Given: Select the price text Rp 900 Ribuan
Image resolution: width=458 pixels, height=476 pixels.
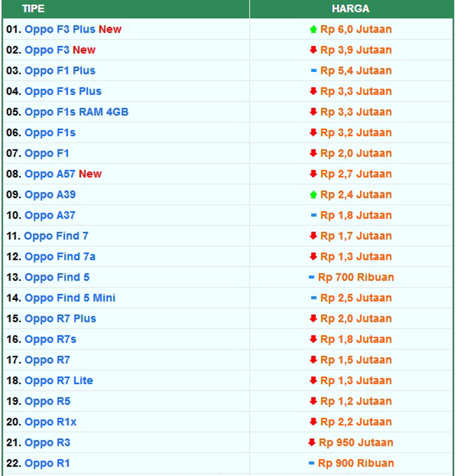Looking at the screenshot, I should coord(356,463).
